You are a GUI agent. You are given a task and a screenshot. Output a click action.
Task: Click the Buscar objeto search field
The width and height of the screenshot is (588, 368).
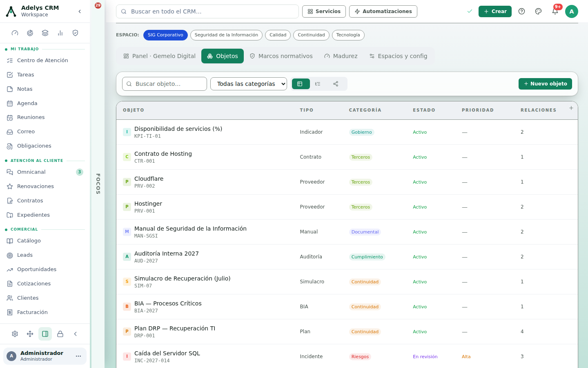click(x=165, y=84)
